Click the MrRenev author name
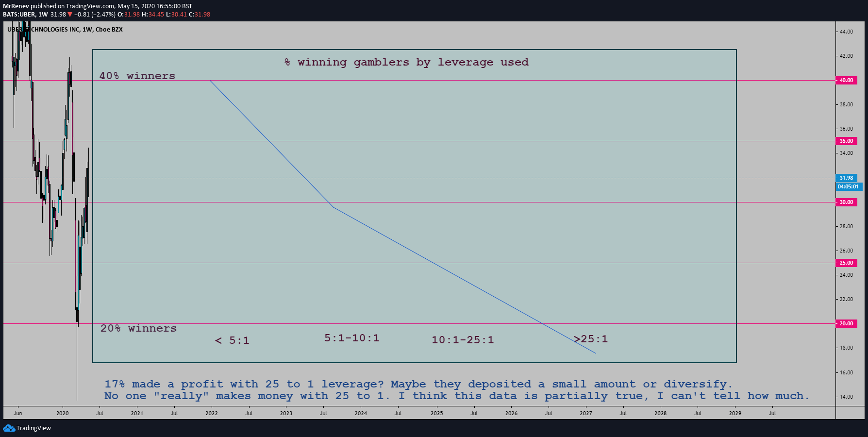Viewport: 868px width, 437px height. [16, 6]
